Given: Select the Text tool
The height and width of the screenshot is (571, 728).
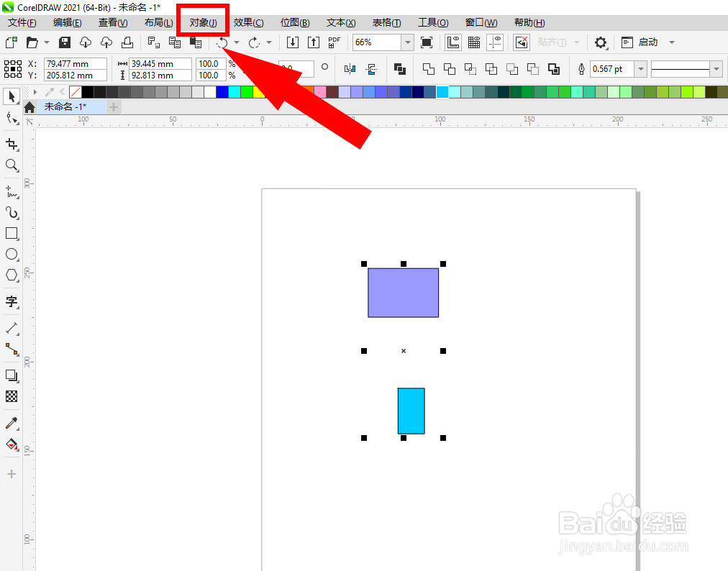Looking at the screenshot, I should (x=11, y=301).
